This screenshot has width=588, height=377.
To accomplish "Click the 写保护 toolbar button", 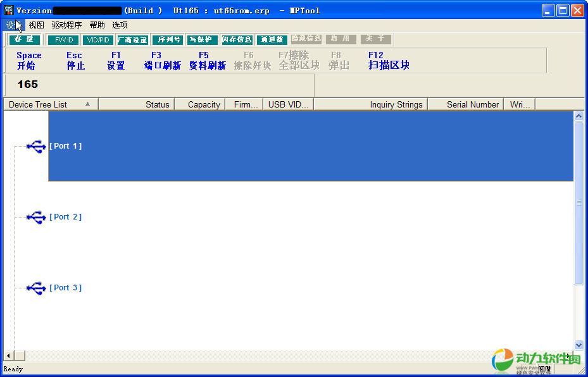I will click(202, 39).
